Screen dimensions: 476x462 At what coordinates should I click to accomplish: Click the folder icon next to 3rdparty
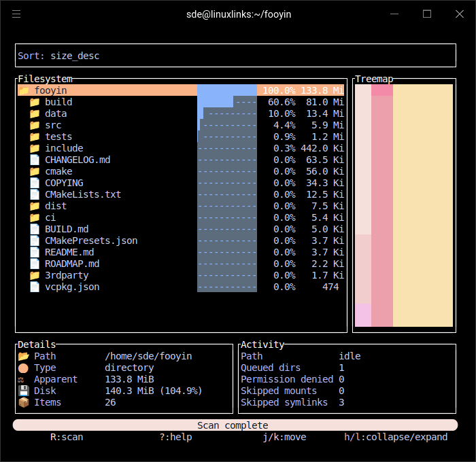pos(35,275)
